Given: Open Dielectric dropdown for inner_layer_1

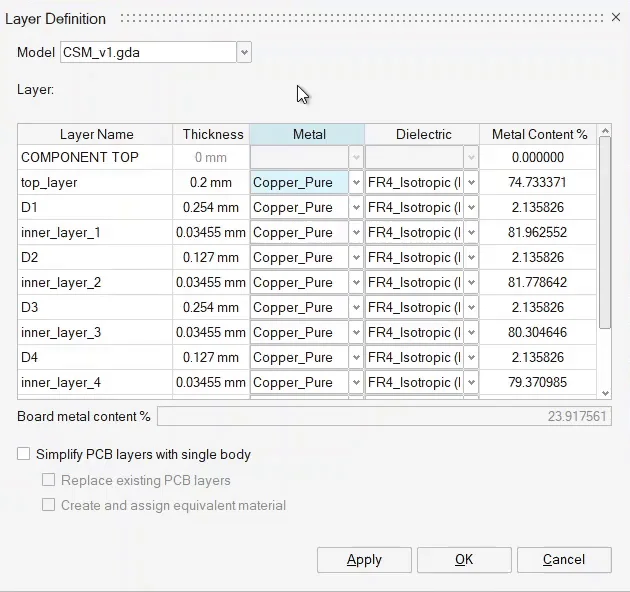Looking at the screenshot, I should (x=471, y=233).
